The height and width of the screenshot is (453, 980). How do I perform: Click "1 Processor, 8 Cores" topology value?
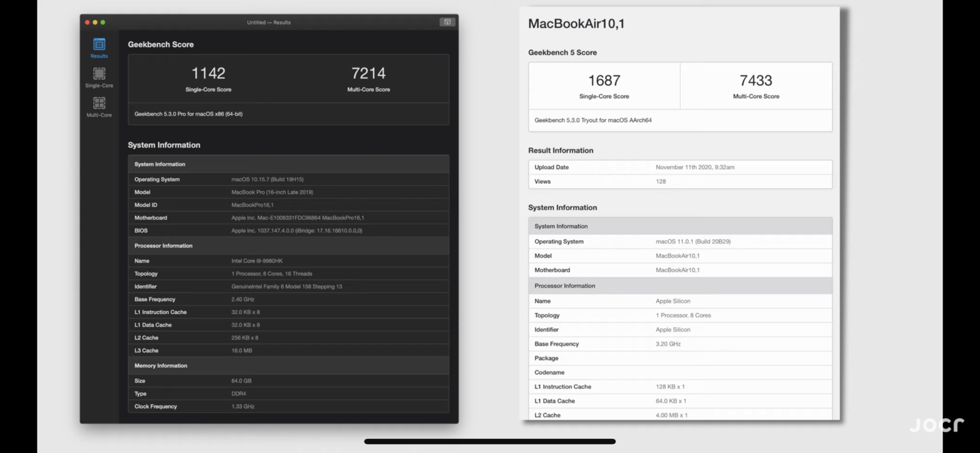684,316
